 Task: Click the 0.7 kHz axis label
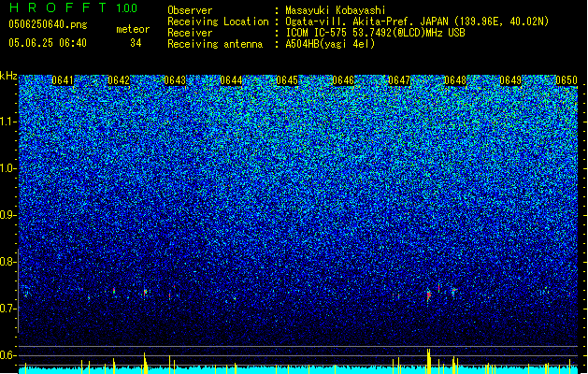tap(7, 309)
